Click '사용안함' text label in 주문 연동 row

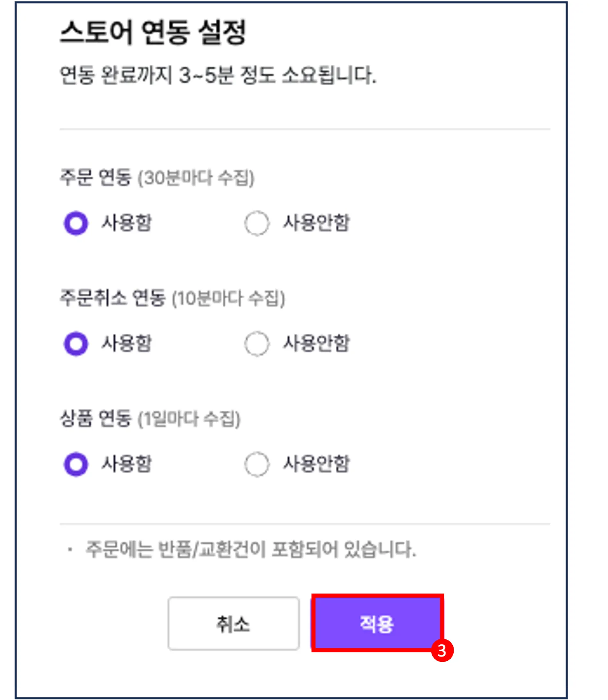(316, 223)
